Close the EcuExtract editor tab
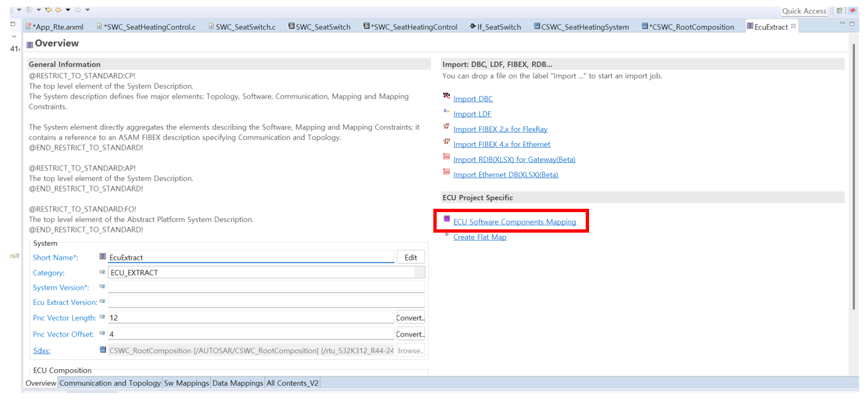Image resolution: width=868 pixels, height=401 pixels. (793, 27)
